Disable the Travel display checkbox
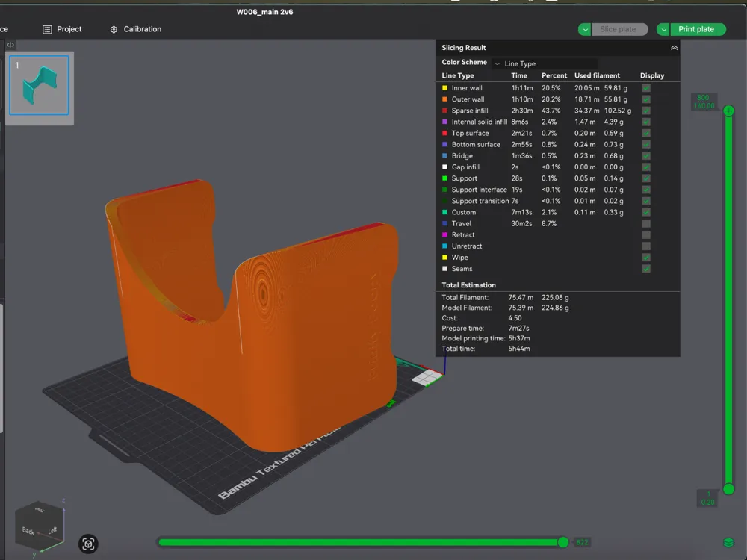Viewport: 747px width, 560px height. (x=645, y=223)
